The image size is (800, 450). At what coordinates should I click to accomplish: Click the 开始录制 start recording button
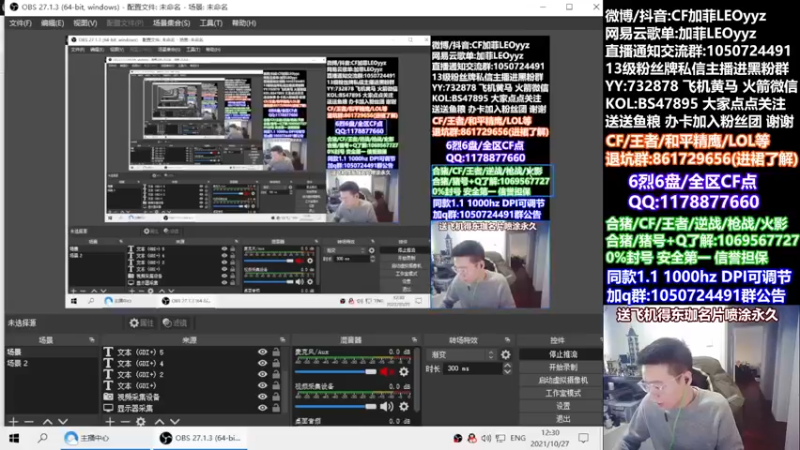point(561,367)
